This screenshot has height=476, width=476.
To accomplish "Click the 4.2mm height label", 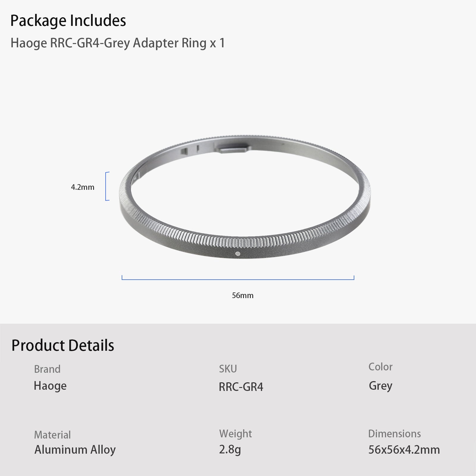I will pos(82,187).
